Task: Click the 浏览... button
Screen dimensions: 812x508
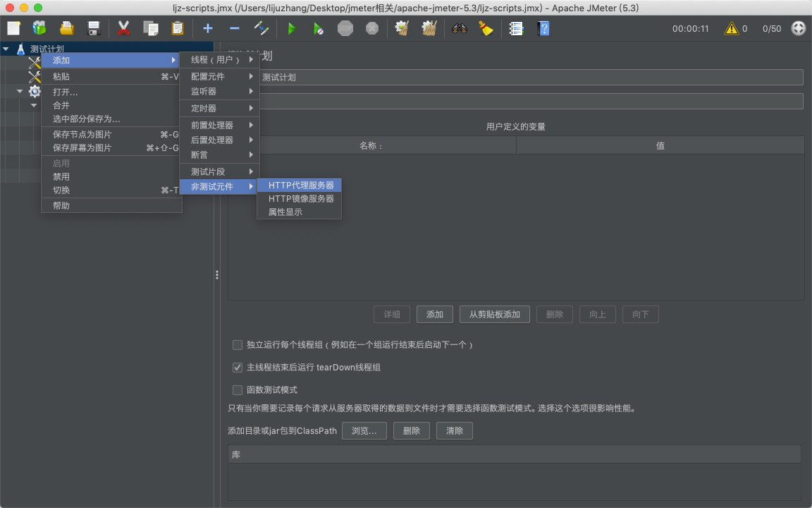Action: (364, 431)
